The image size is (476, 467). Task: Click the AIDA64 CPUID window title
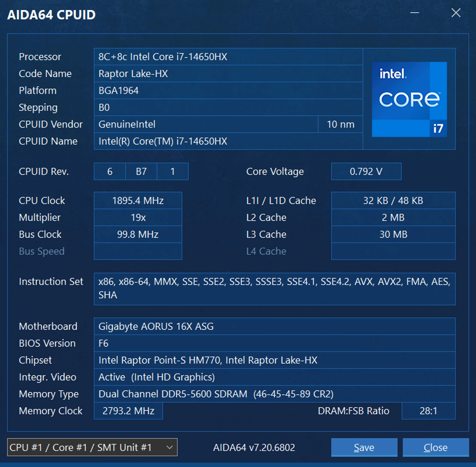tap(51, 15)
